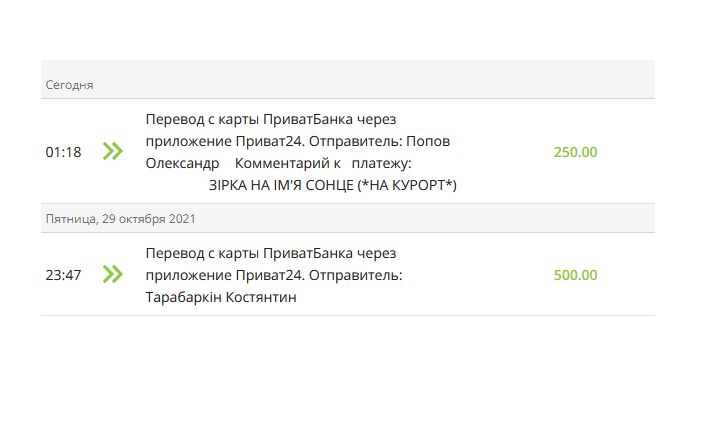Select the 01:18 transaction timestamp

pyautogui.click(x=63, y=152)
